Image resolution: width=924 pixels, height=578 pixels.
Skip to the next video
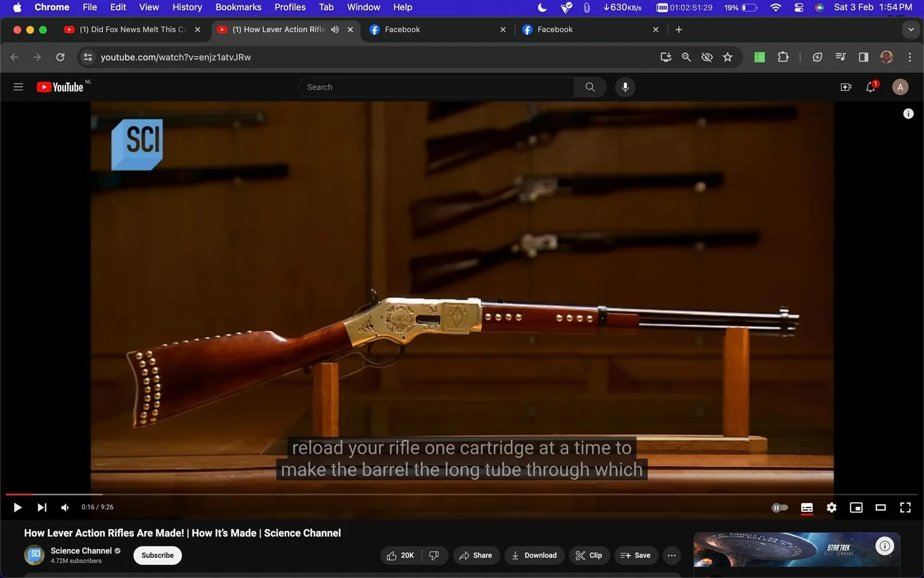click(x=42, y=508)
